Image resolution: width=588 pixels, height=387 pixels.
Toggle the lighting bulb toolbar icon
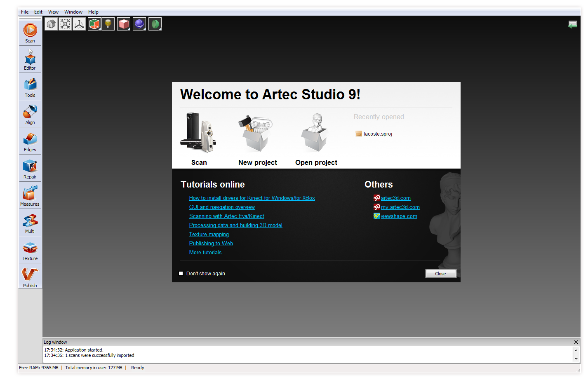[x=108, y=23]
